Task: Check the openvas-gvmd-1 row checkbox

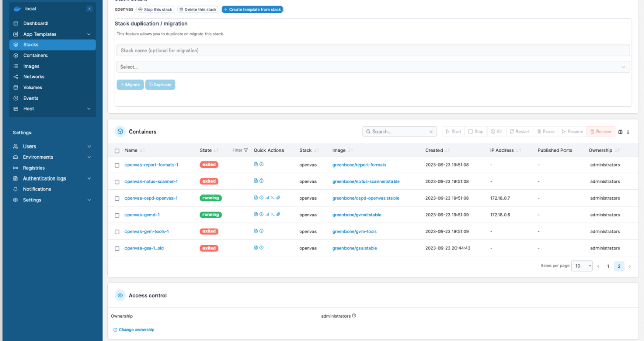Action: point(117,215)
